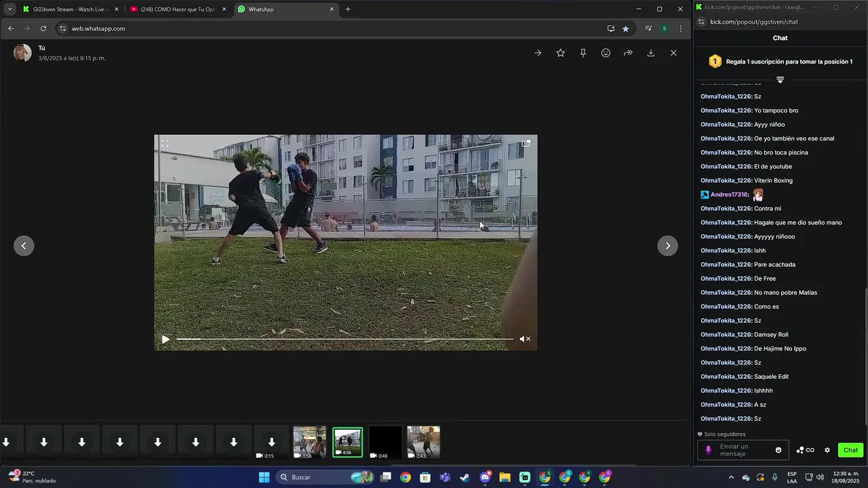View site information icon in address bar

coord(62,28)
